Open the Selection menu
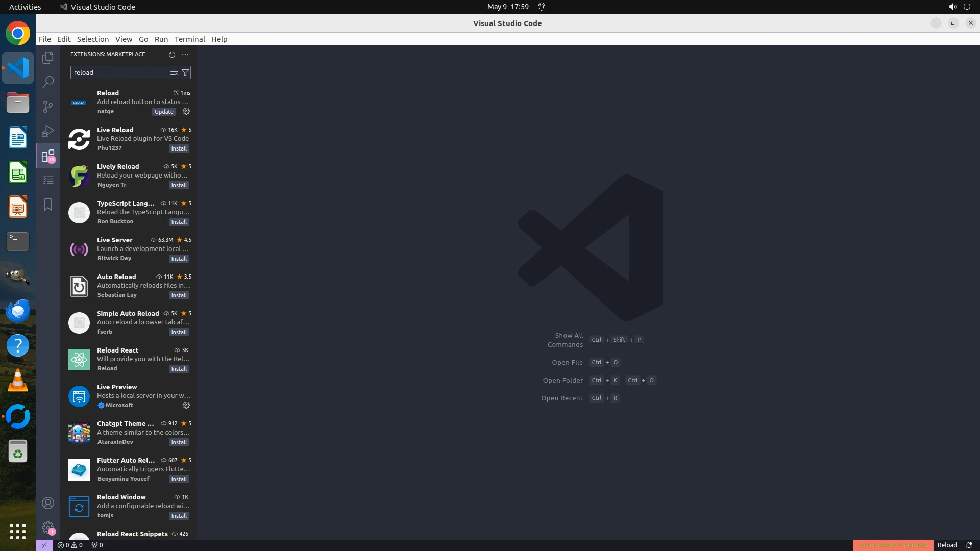The height and width of the screenshot is (551, 980). [92, 39]
